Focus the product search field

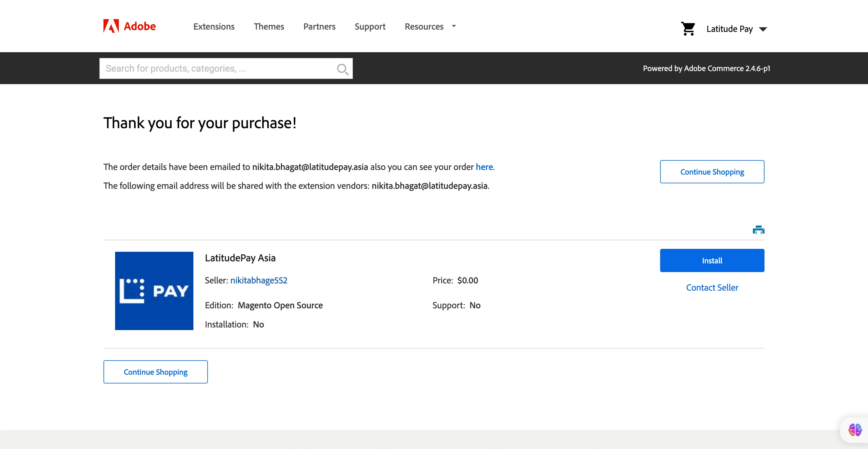click(226, 68)
